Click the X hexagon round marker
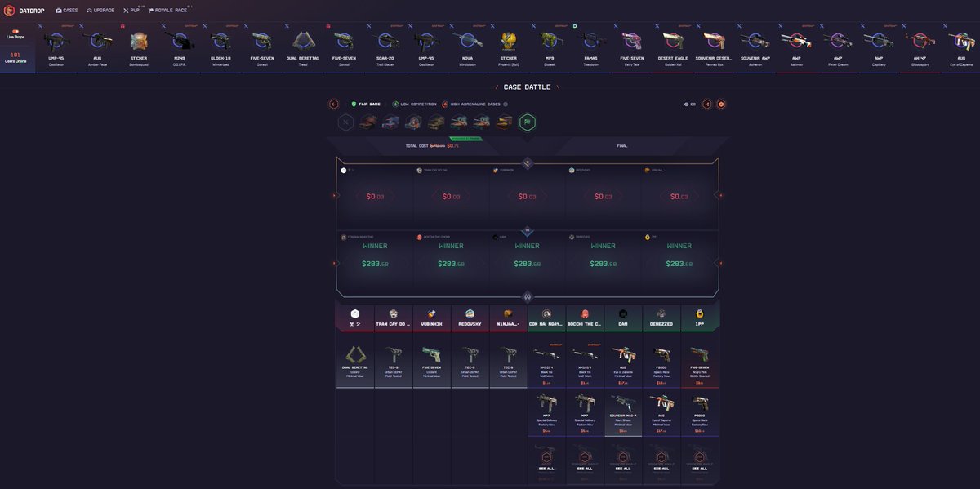980x489 pixels. click(346, 122)
